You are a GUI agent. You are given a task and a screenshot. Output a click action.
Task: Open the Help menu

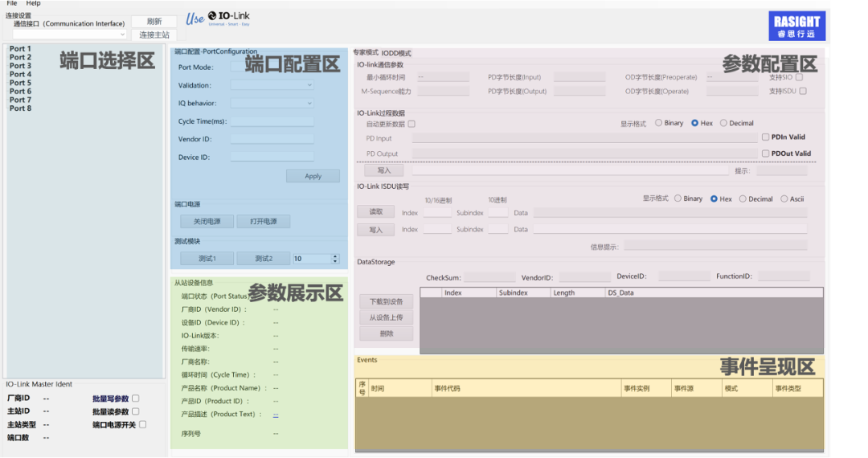(x=33, y=3)
